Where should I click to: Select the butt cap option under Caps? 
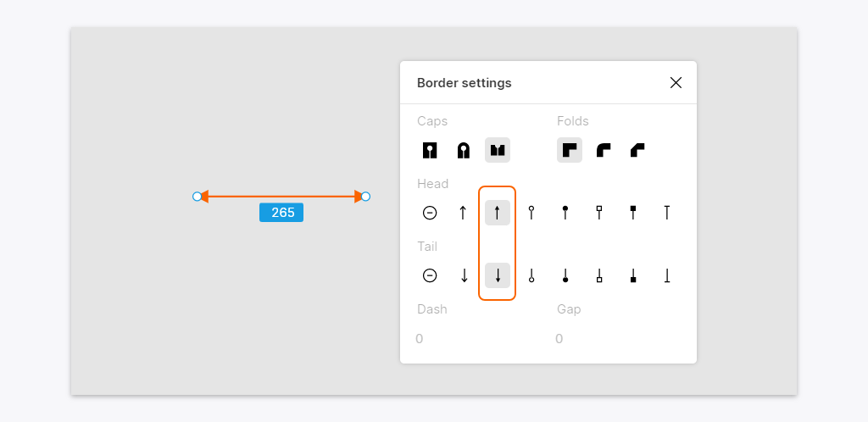pos(498,150)
